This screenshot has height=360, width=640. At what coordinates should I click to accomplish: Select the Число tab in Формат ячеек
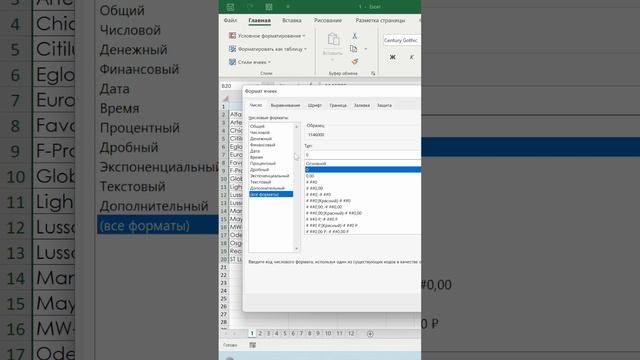[256, 105]
